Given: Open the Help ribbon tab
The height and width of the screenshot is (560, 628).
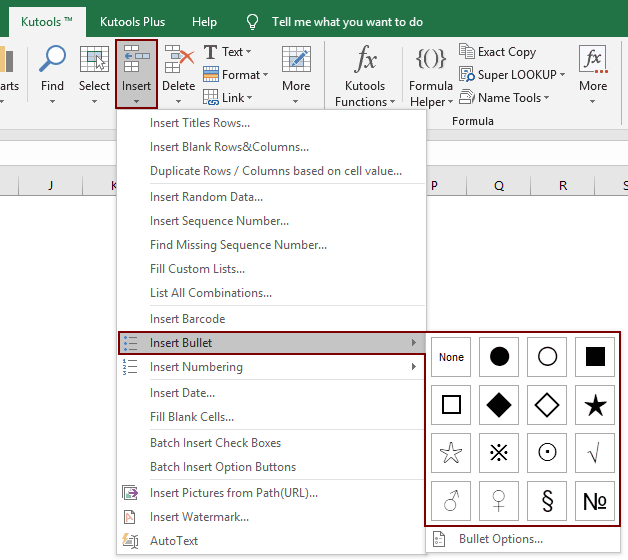Looking at the screenshot, I should coord(204,21).
